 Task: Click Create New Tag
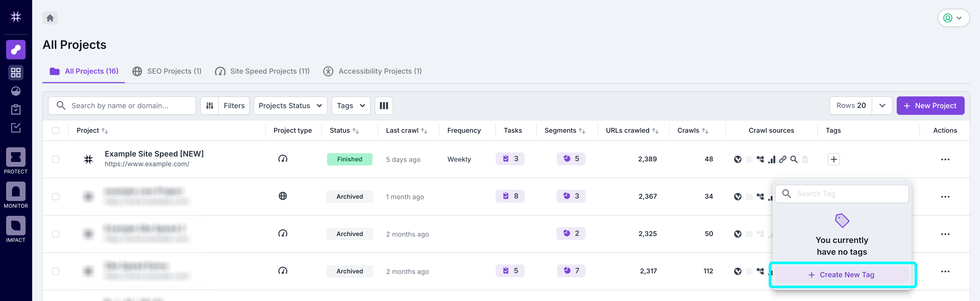842,275
